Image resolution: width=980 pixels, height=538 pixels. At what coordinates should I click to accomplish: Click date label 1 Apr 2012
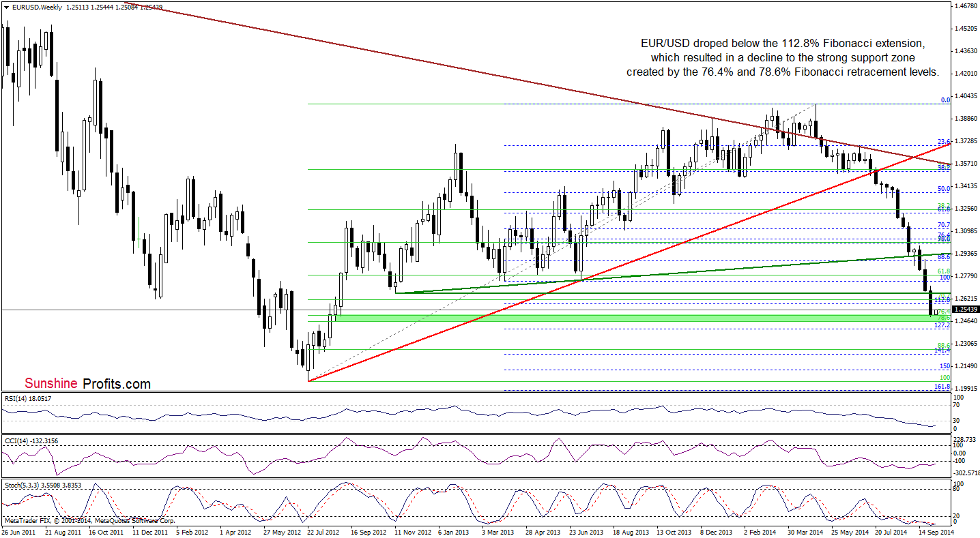click(x=237, y=531)
